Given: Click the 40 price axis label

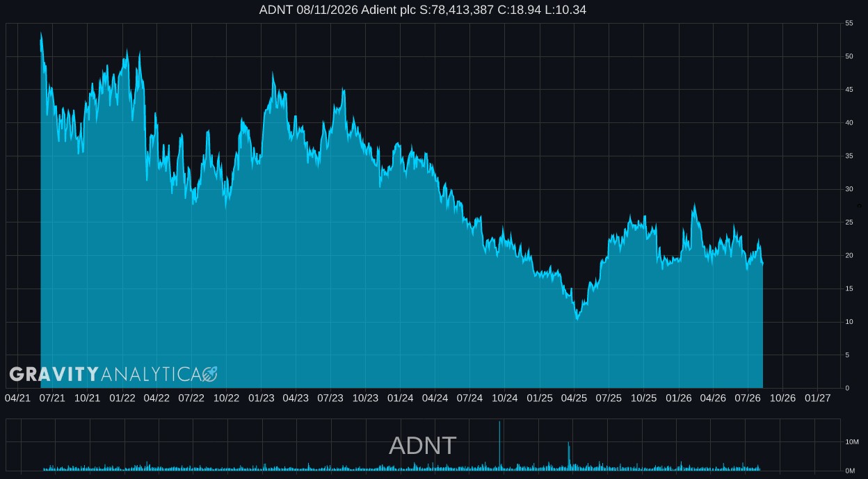Looking at the screenshot, I should click(849, 123).
